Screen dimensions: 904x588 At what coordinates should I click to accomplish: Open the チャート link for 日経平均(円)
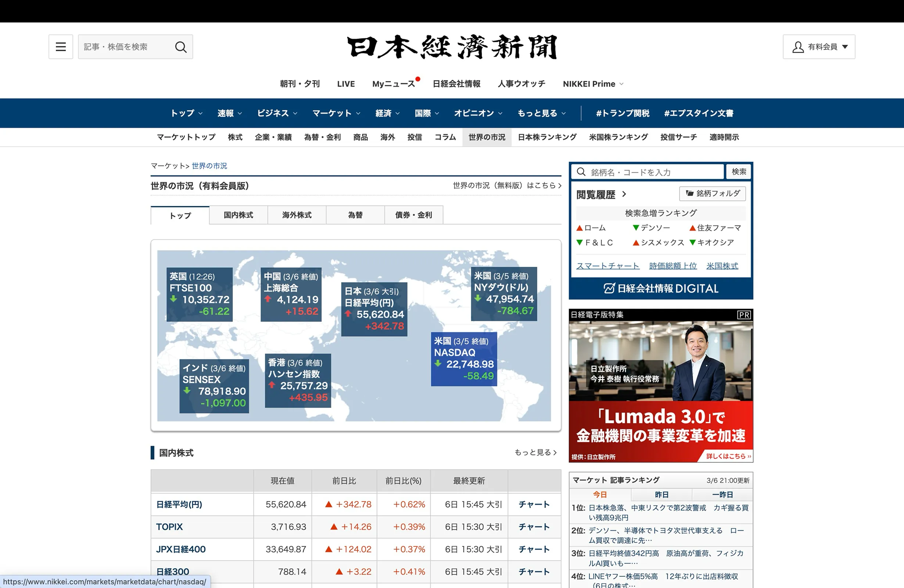pyautogui.click(x=534, y=505)
